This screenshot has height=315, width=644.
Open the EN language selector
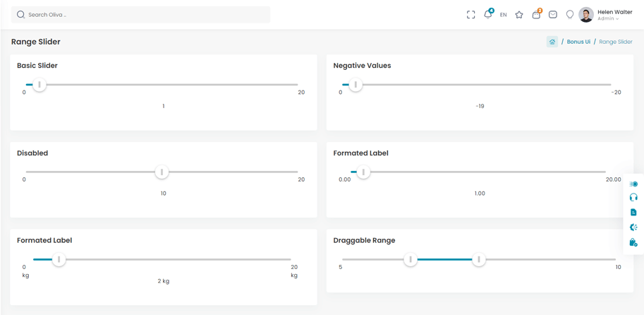tap(503, 15)
